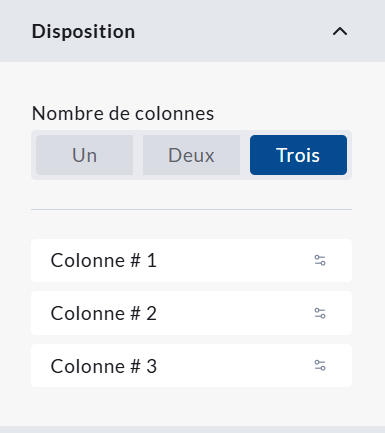Image resolution: width=385 pixels, height=433 pixels.
Task: Click the Disposition header bar background
Action: 233,31
